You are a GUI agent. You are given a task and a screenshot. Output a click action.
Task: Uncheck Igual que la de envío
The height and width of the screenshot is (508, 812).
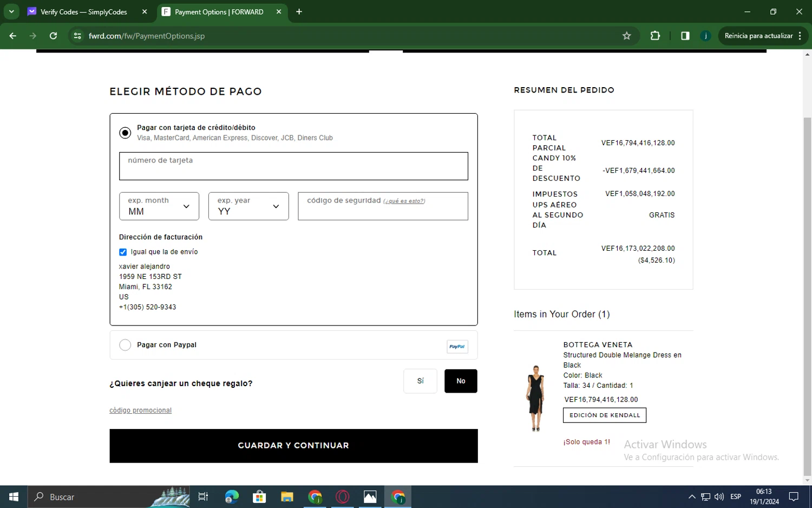(123, 252)
